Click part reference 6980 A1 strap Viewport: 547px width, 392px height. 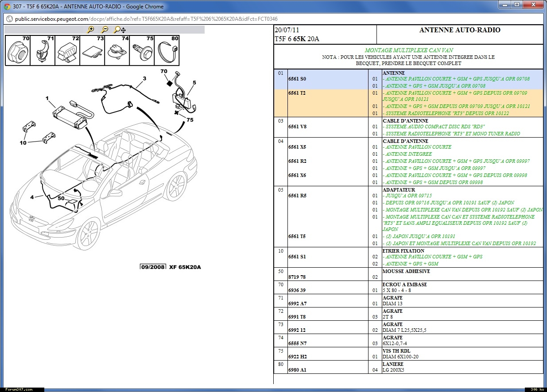click(x=297, y=370)
